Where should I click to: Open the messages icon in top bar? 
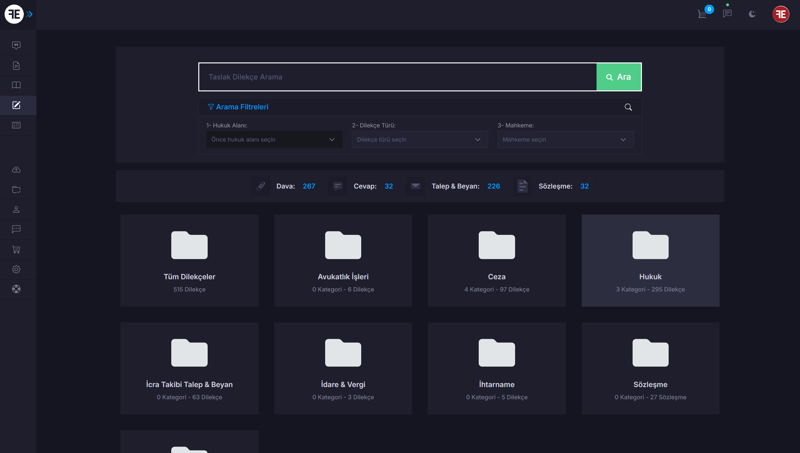[727, 14]
